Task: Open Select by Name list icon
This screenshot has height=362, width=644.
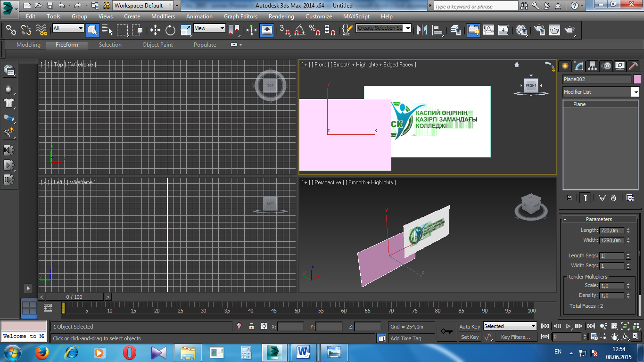Action: click(x=107, y=30)
